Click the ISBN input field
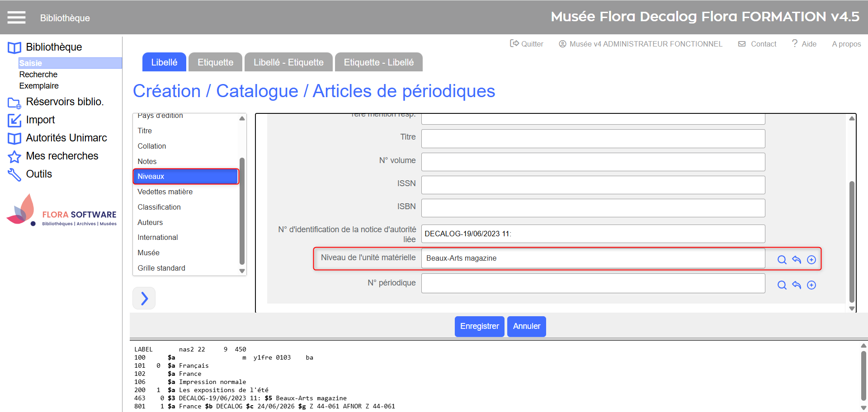The height and width of the screenshot is (412, 868). tap(593, 208)
